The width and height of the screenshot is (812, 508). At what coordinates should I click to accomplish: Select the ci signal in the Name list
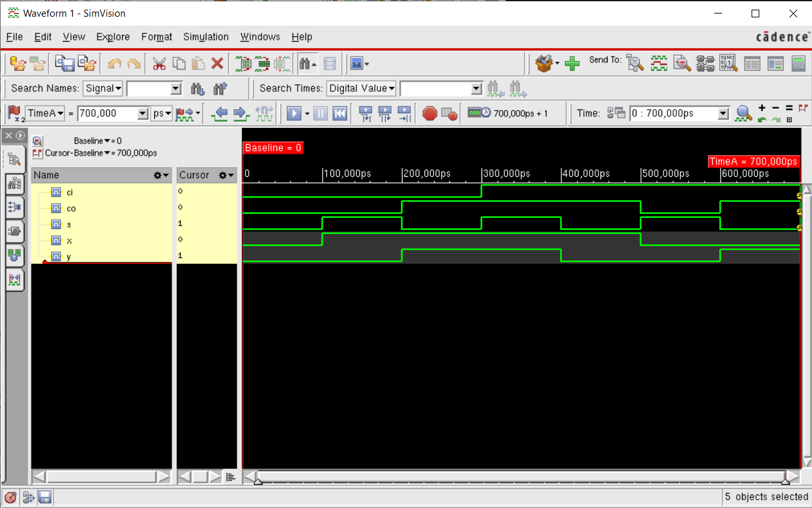click(x=69, y=192)
